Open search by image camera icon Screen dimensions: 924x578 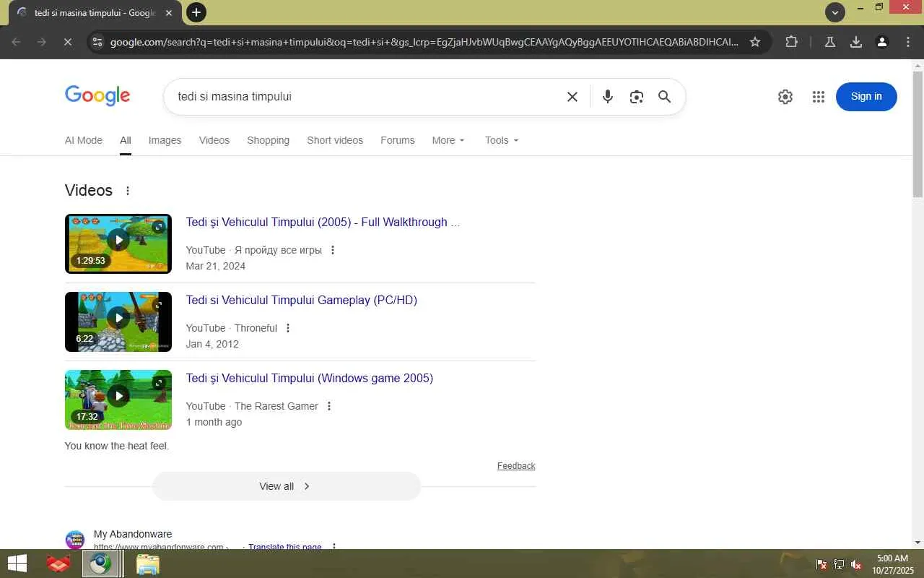[636, 97]
